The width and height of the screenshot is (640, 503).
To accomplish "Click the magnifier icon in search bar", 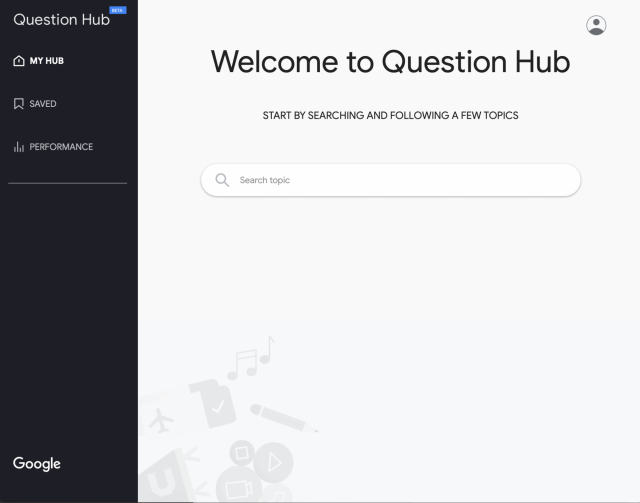I will click(x=222, y=180).
